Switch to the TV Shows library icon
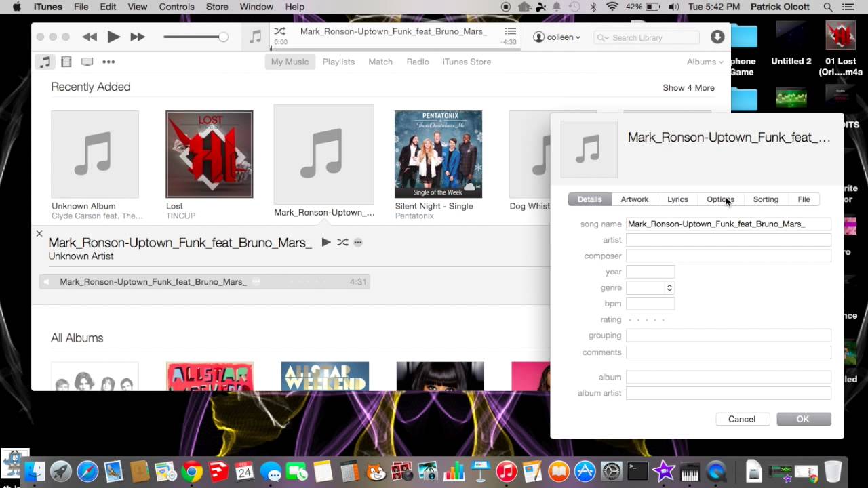This screenshot has width=868, height=488. click(x=87, y=62)
